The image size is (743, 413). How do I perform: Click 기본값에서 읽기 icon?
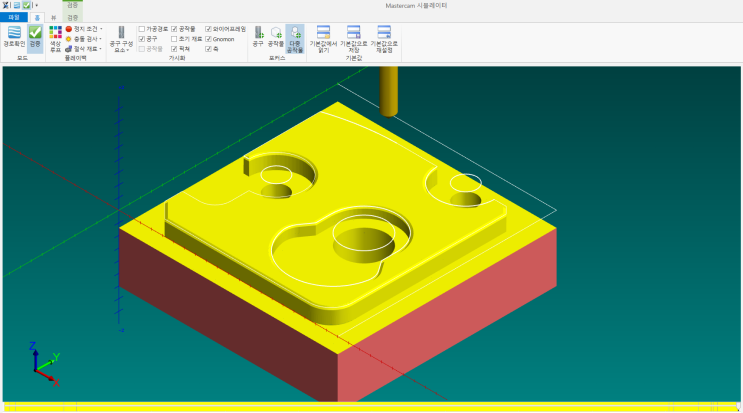(323, 39)
